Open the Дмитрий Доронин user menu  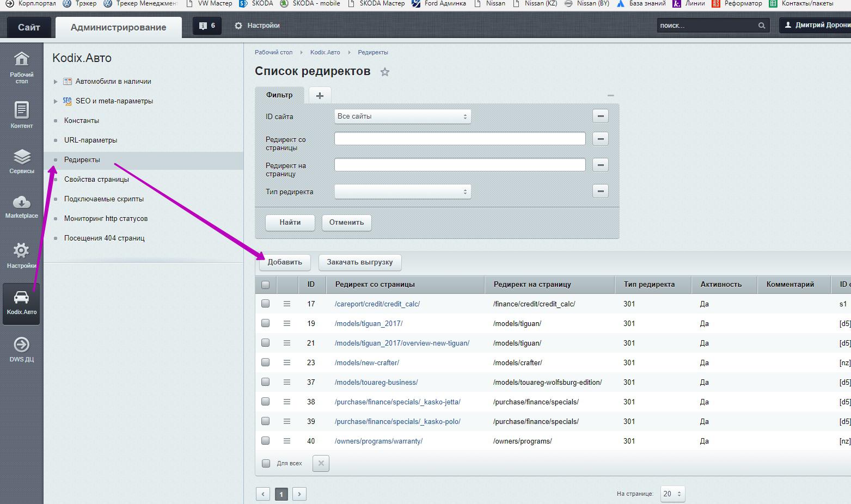point(815,25)
